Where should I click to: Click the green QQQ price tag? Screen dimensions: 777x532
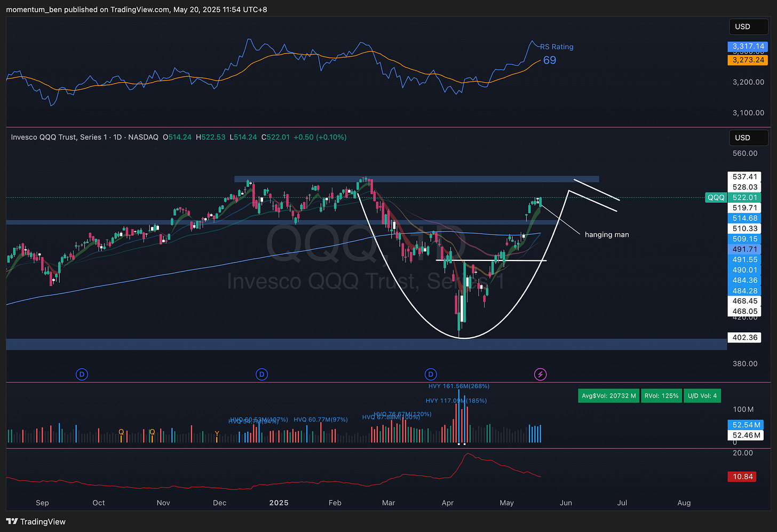pyautogui.click(x=716, y=197)
